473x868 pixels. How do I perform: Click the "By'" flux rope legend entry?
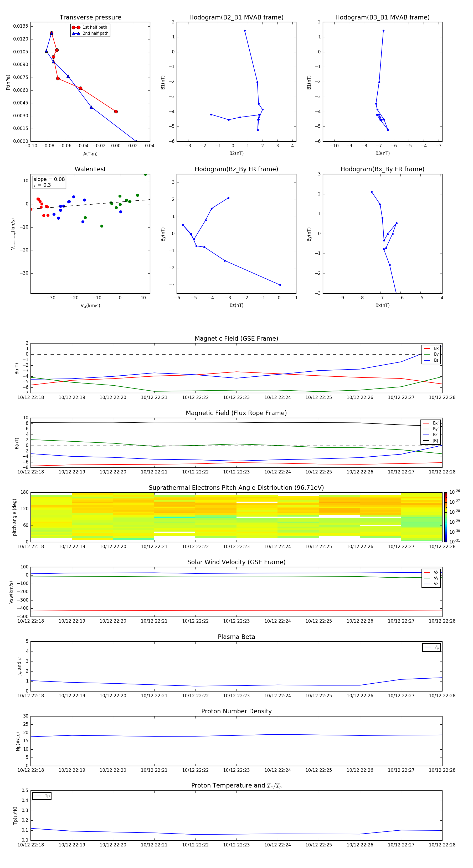coord(431,429)
